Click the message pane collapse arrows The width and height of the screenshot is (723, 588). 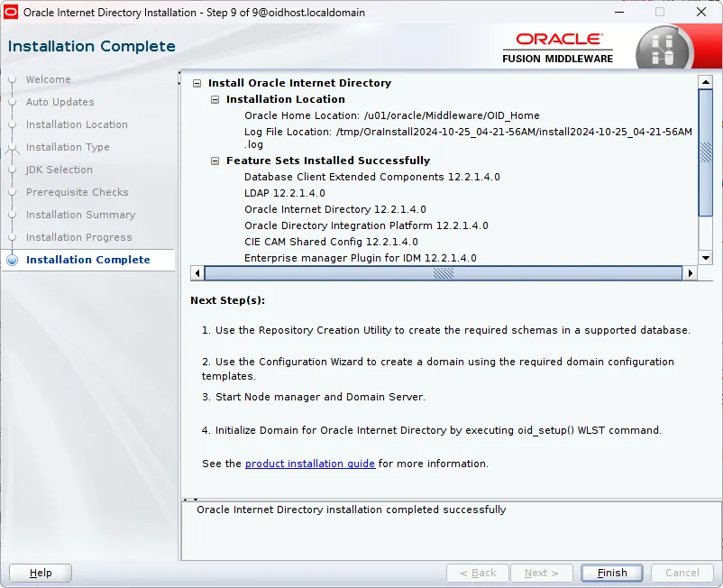190,499
